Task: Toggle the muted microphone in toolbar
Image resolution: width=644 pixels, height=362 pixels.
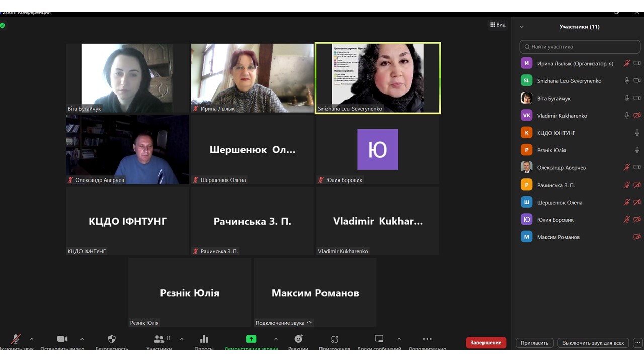Action: (16, 339)
